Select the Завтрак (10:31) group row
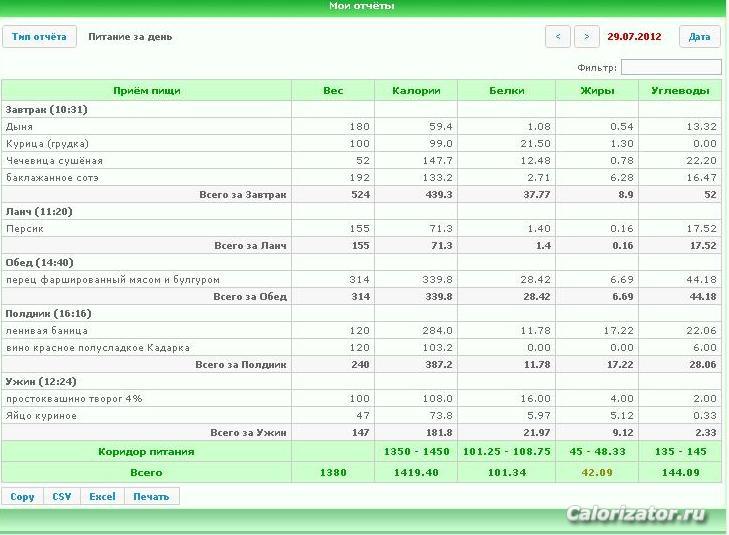 pyautogui.click(x=362, y=110)
